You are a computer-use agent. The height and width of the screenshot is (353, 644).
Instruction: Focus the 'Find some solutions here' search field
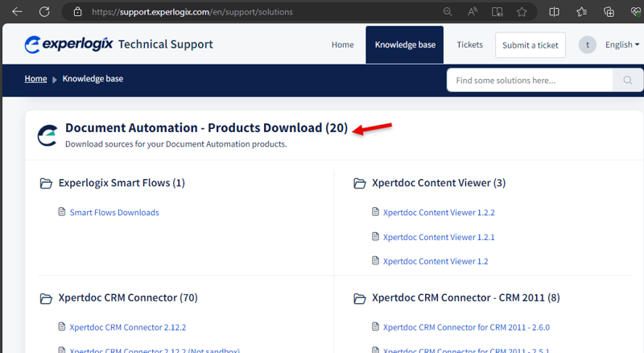click(x=530, y=81)
